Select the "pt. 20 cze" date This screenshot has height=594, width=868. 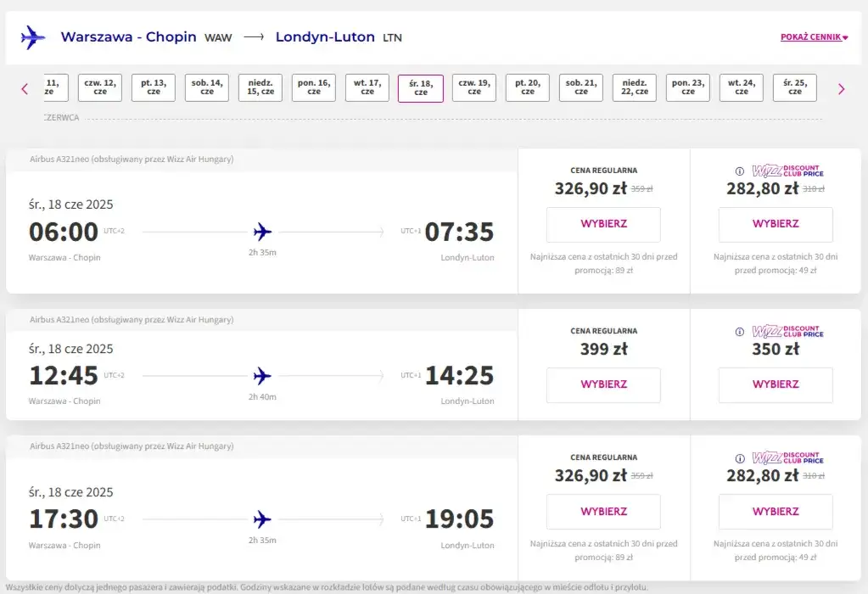[527, 87]
